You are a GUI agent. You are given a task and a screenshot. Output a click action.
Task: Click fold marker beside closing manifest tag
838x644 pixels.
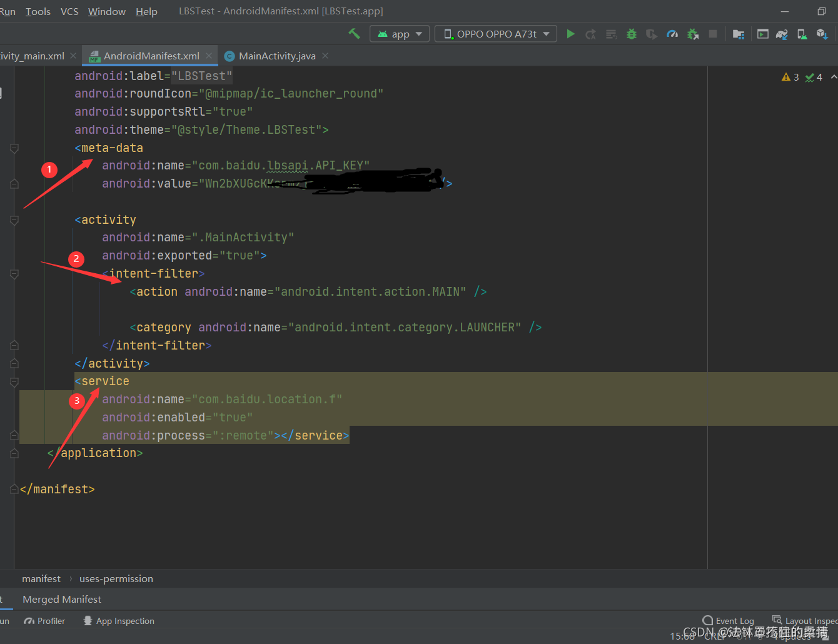[x=14, y=490]
